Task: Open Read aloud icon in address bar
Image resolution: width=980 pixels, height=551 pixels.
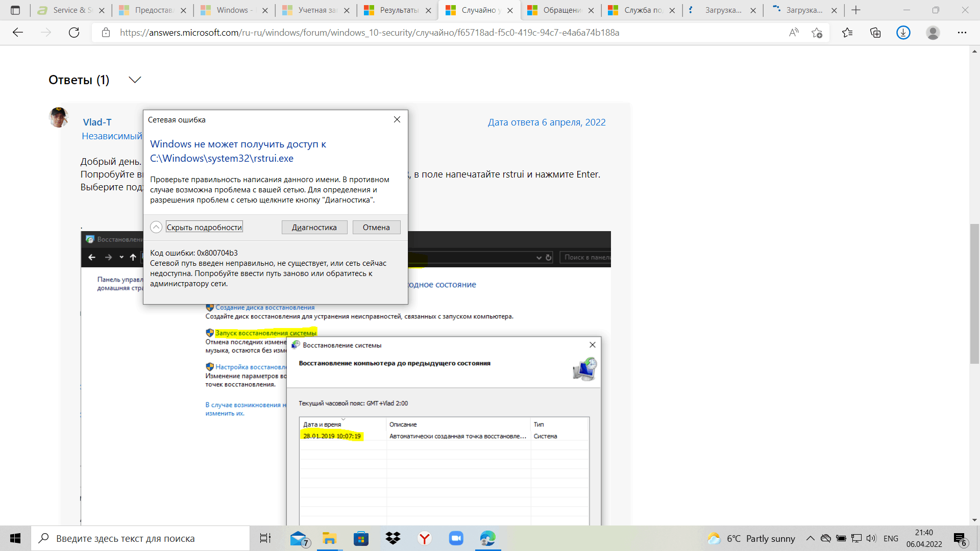Action: pyautogui.click(x=794, y=33)
